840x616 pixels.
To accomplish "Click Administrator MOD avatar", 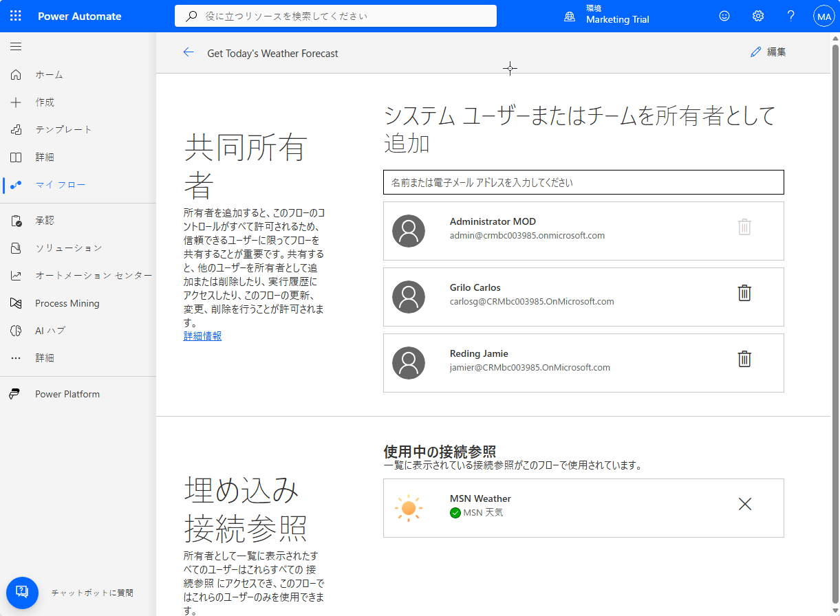I will coord(409,231).
